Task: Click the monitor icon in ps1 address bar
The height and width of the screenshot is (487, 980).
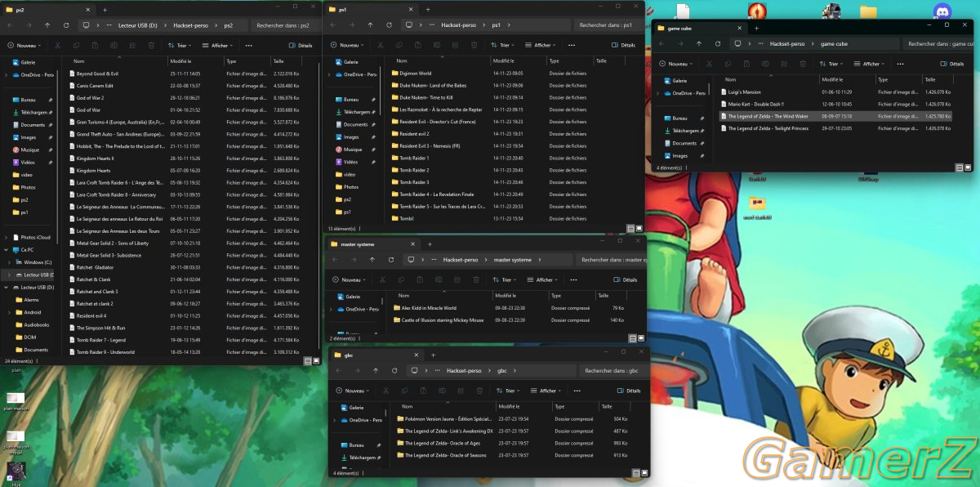Action: coord(409,25)
